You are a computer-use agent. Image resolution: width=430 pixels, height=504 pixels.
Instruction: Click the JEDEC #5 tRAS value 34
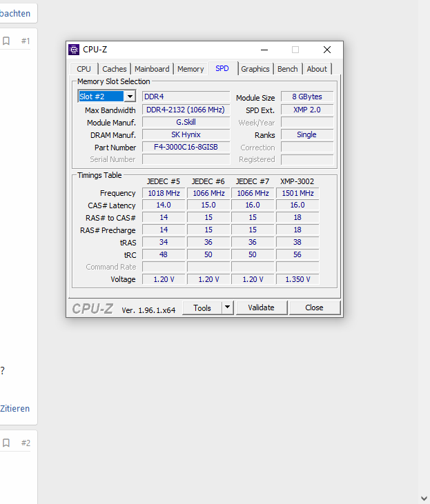[x=164, y=242]
